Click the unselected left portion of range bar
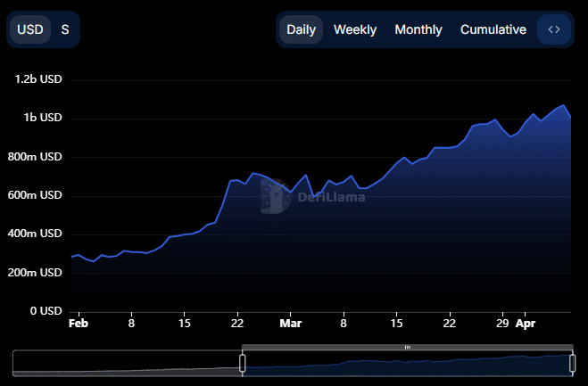588x386 pixels. pyautogui.click(x=125, y=363)
